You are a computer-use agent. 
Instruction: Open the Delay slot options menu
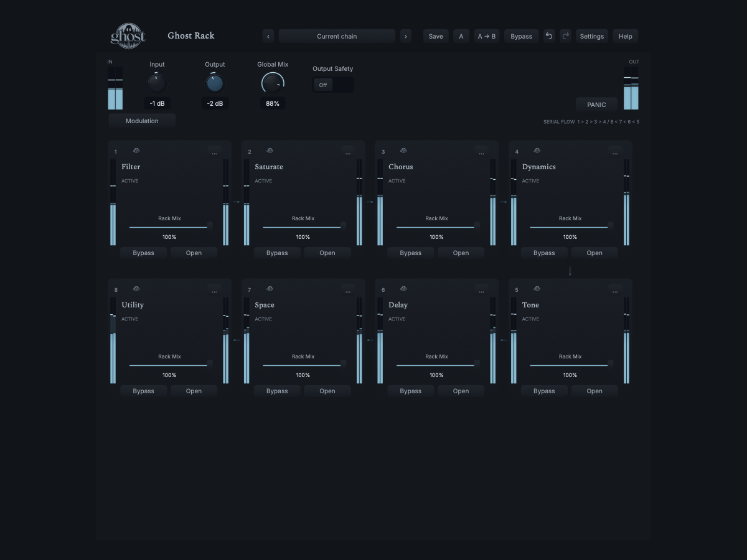481,290
